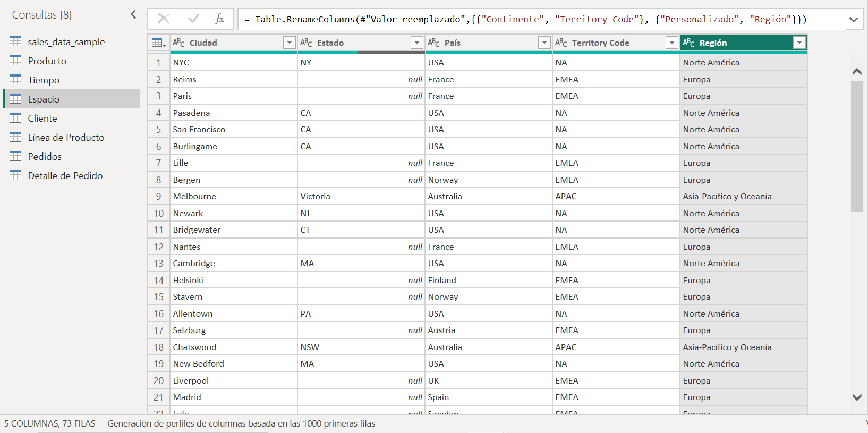868x433 pixels.
Task: Click the vertical scrollbar thumb
Action: click(x=856, y=146)
